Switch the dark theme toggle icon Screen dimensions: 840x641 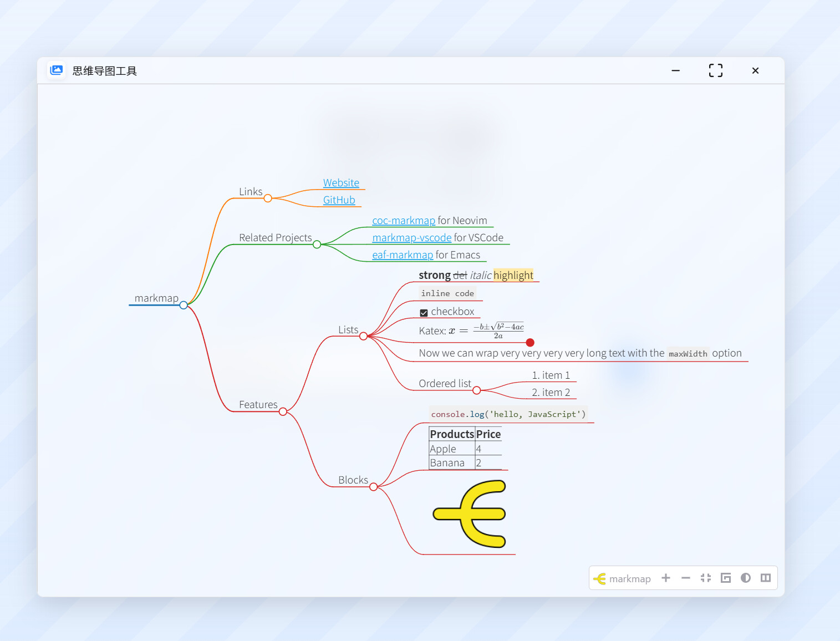point(746,578)
